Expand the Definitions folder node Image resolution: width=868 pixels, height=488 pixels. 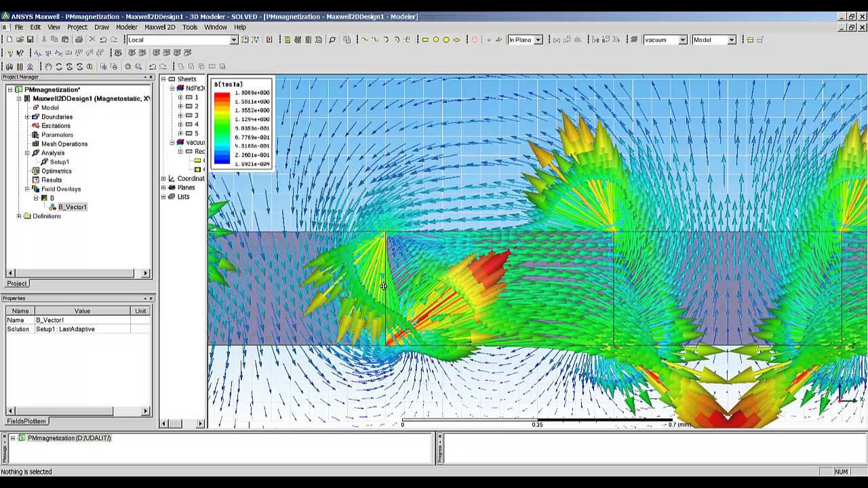pos(19,216)
